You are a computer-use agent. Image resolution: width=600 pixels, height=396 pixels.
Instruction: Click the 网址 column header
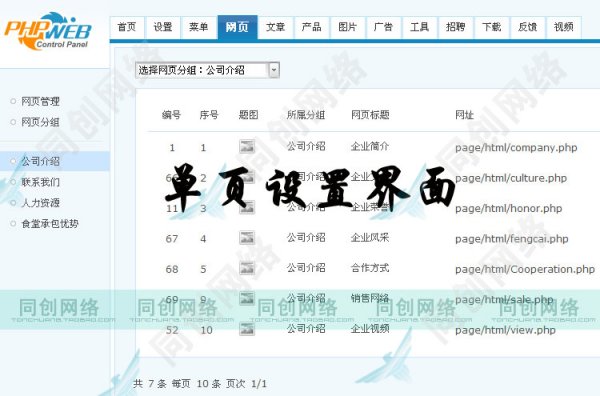pyautogui.click(x=465, y=115)
